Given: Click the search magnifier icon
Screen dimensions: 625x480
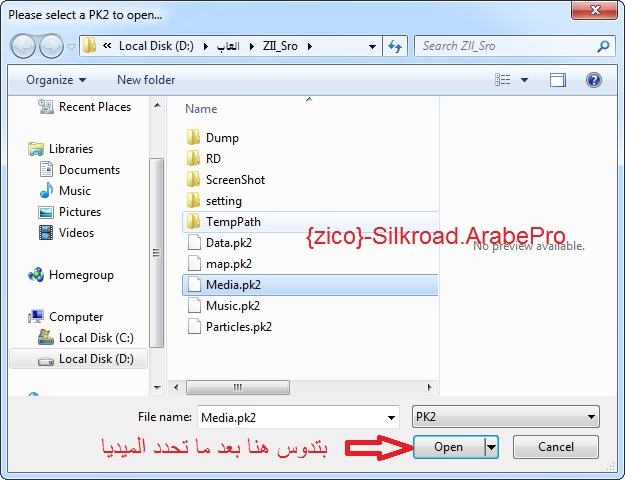Looking at the screenshot, I should point(603,46).
